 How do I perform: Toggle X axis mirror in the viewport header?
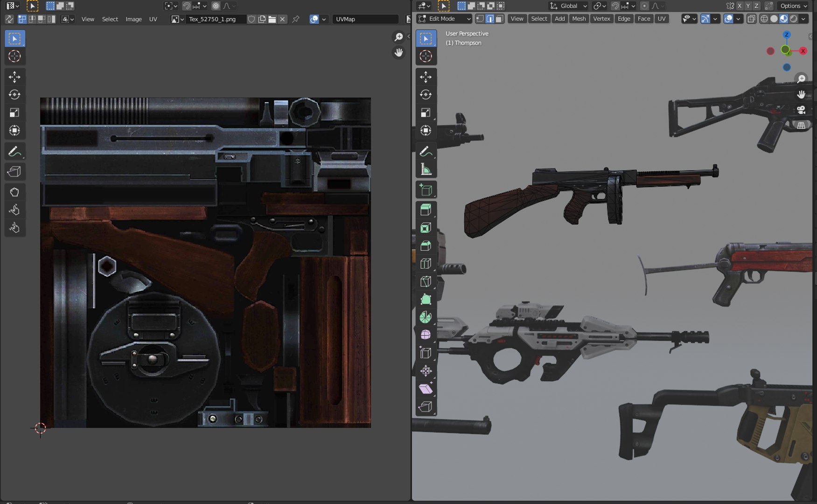pos(740,6)
